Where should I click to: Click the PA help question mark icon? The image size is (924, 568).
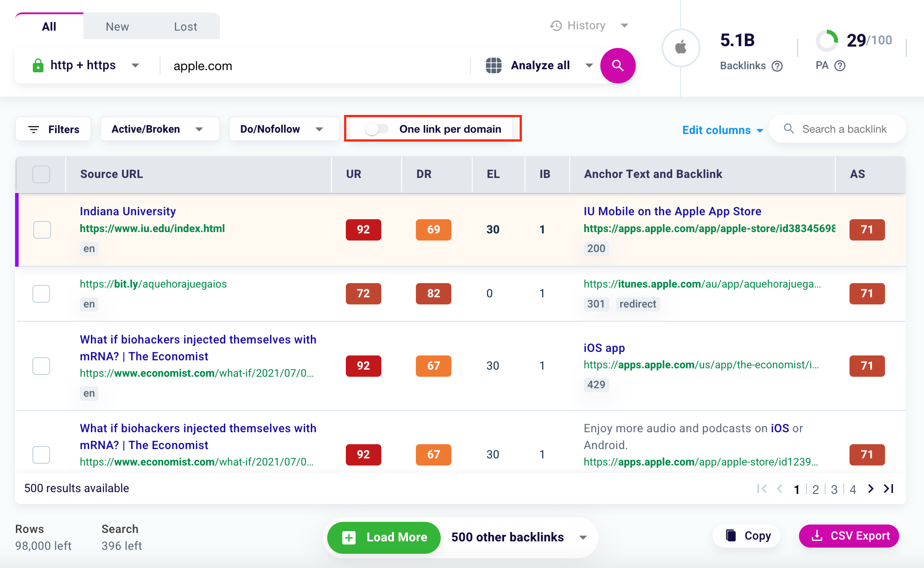coord(840,66)
